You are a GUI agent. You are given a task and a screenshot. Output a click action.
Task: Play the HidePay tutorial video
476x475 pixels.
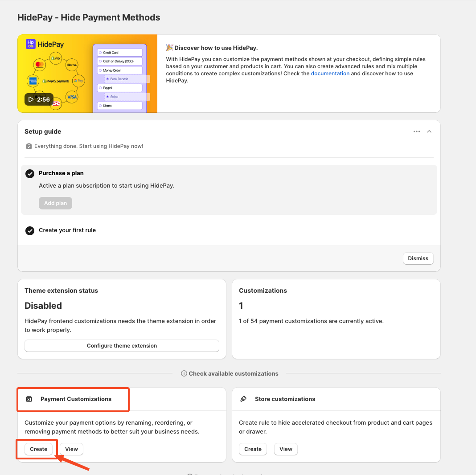point(39,99)
